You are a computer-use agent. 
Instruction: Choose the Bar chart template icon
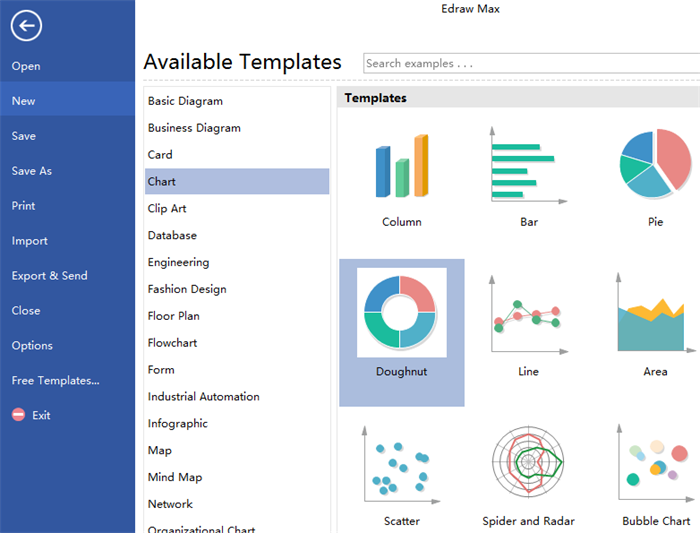pos(529,164)
